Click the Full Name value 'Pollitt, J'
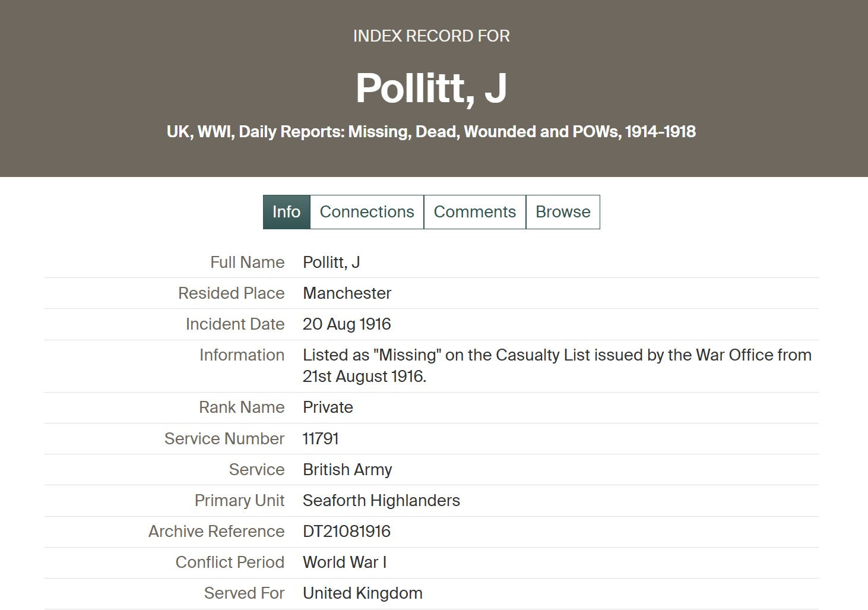Viewport: 868px width, 610px height. tap(331, 263)
